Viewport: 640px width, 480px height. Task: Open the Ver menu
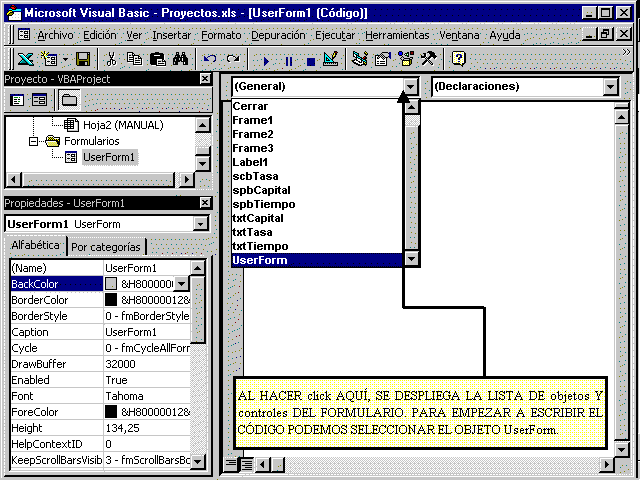pos(134,36)
